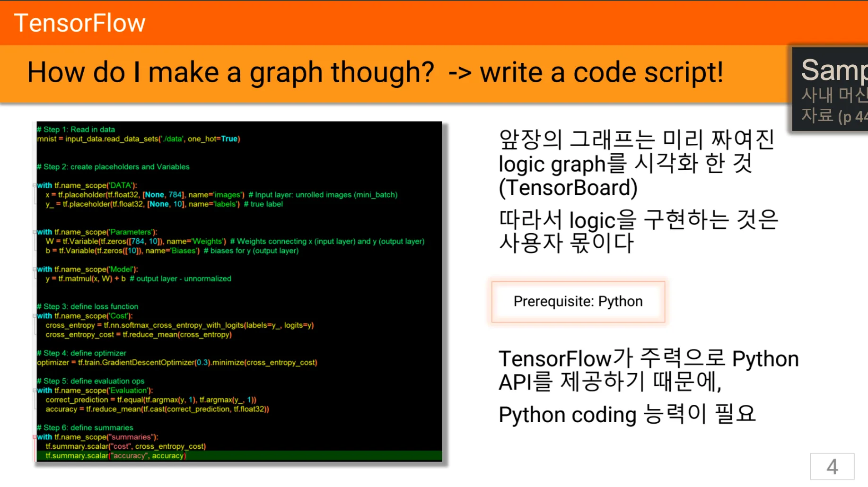Click the '# Step 3: define loss function' comment

tap(88, 306)
